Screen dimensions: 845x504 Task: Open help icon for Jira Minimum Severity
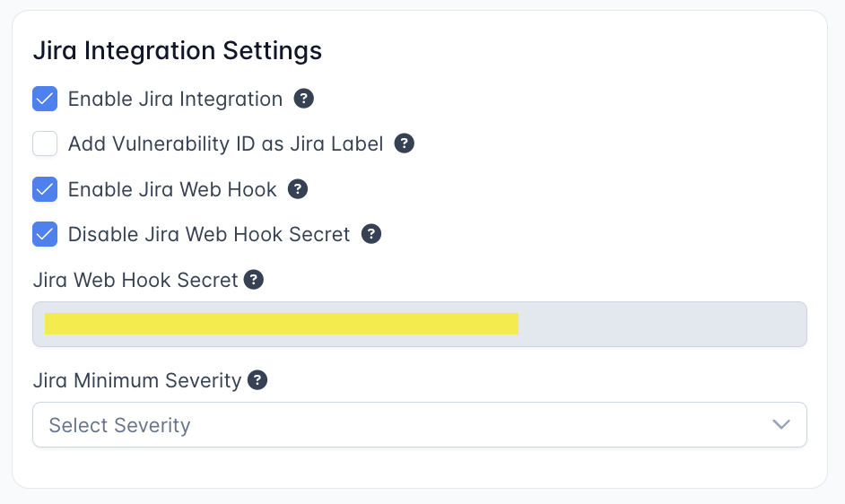257,380
